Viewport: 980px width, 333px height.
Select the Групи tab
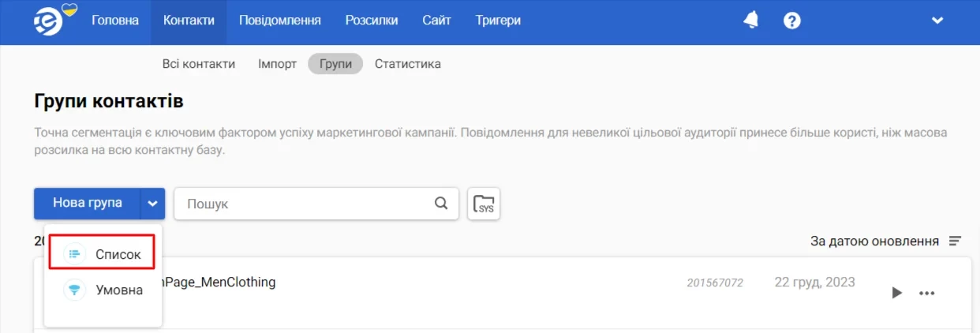click(335, 64)
